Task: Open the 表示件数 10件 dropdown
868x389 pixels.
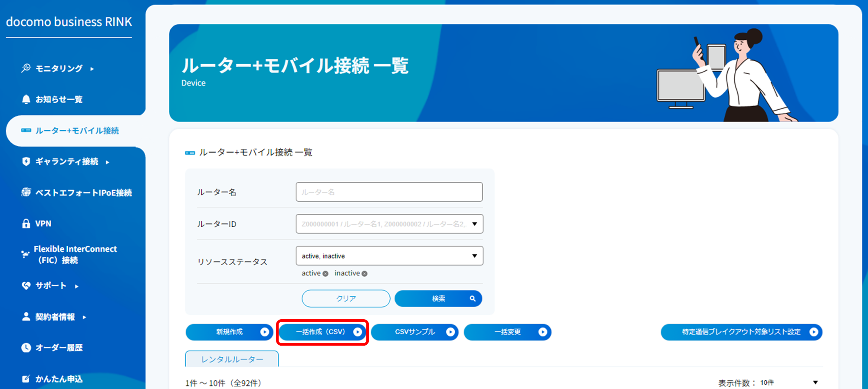Action: pyautogui.click(x=789, y=382)
